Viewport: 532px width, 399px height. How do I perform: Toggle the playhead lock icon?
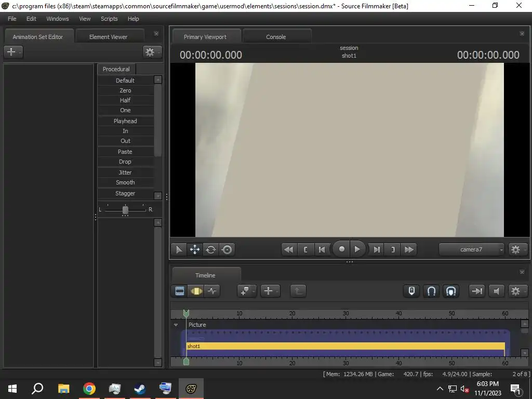click(411, 291)
